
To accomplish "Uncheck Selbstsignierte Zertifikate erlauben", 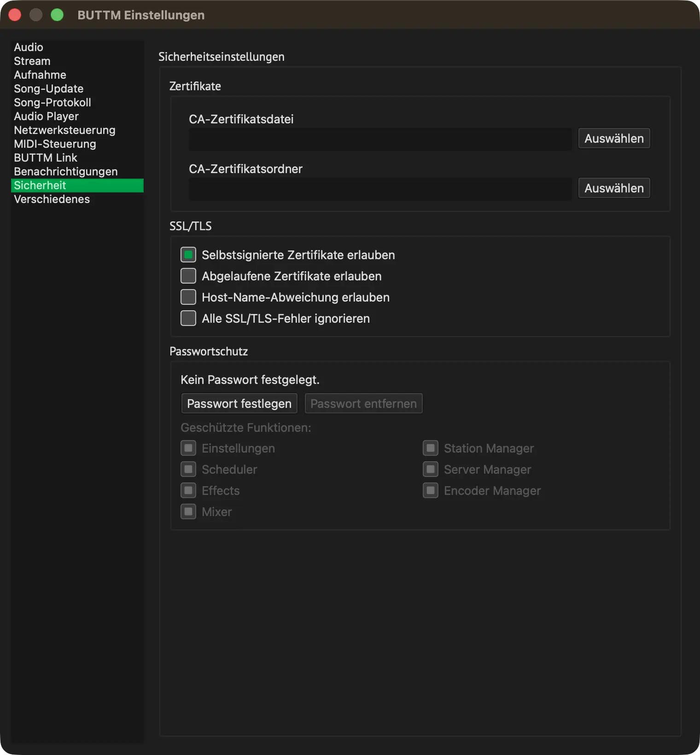I will [188, 255].
